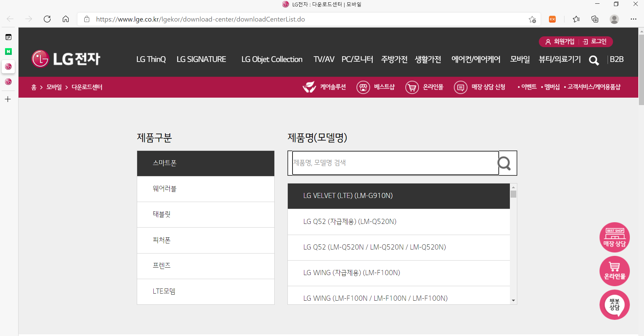644x336 pixels.
Task: Select 태블릿 product category
Action: point(206,214)
